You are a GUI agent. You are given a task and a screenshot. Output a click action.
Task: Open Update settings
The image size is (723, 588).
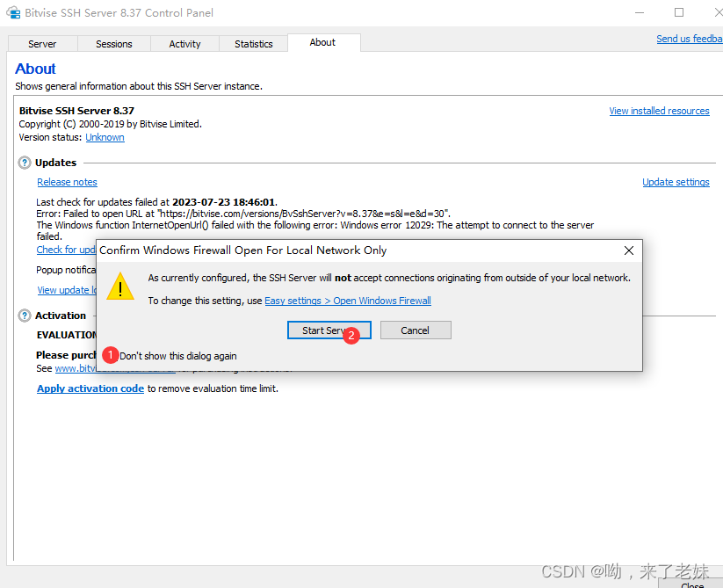[676, 181]
